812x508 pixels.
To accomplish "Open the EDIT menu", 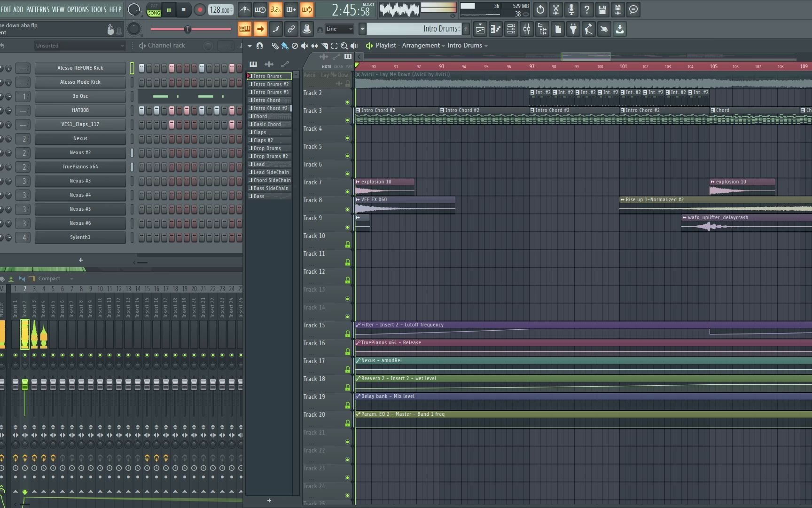I will [x=6, y=9].
